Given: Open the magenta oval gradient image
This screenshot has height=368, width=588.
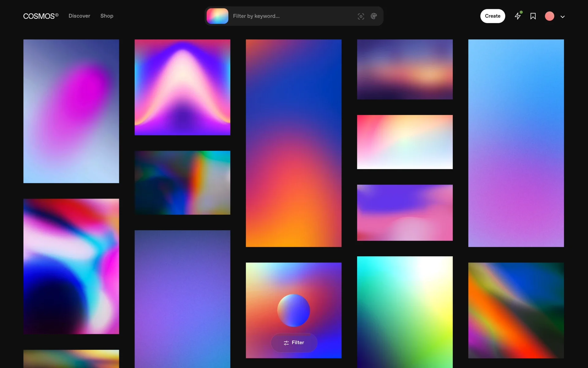Looking at the screenshot, I should click(x=71, y=111).
